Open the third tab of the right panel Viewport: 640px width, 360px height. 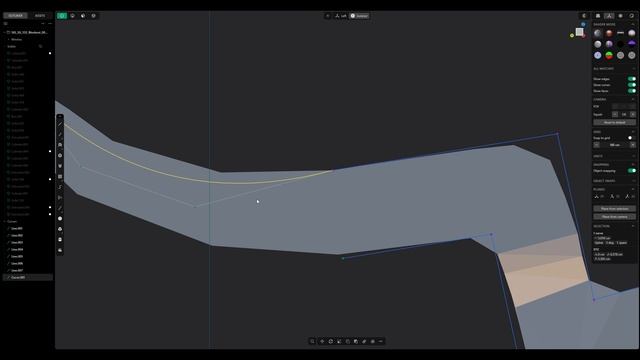pyautogui.click(x=620, y=16)
